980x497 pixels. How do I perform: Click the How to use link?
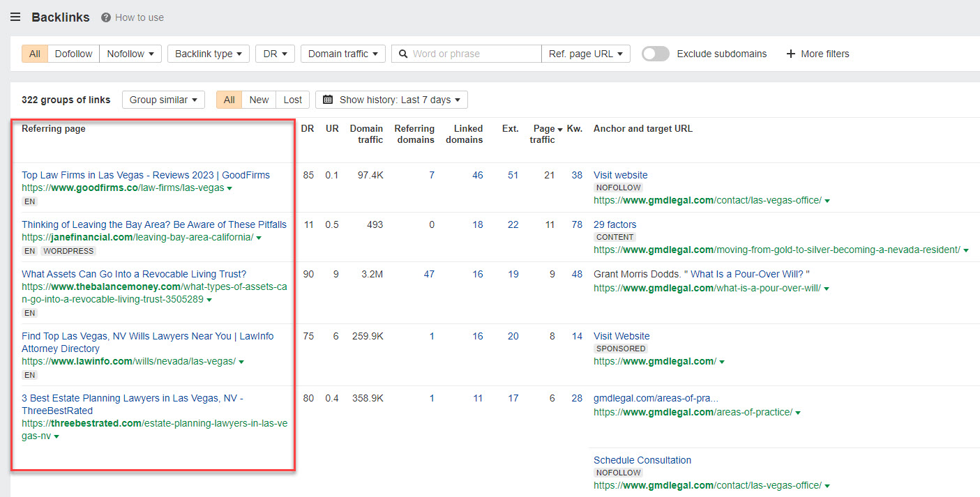[140, 17]
